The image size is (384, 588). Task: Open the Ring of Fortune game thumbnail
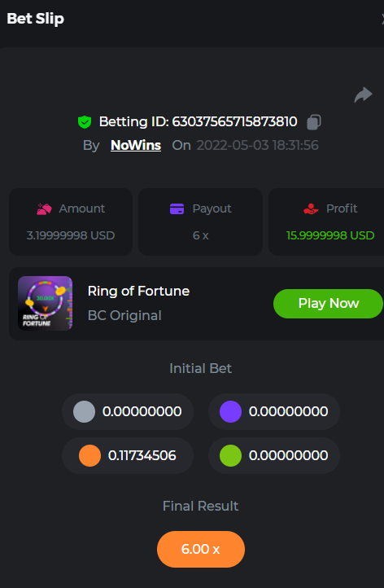pos(45,304)
